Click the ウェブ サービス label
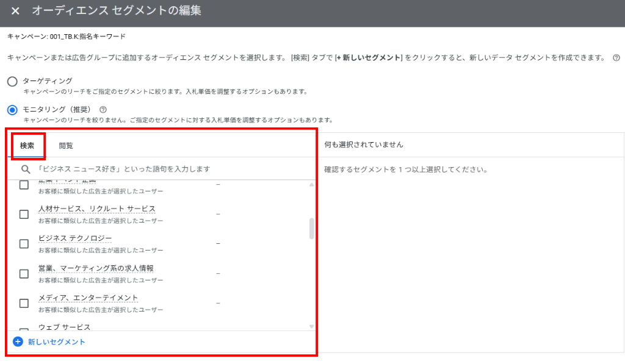This screenshot has height=364, width=625. point(64,327)
